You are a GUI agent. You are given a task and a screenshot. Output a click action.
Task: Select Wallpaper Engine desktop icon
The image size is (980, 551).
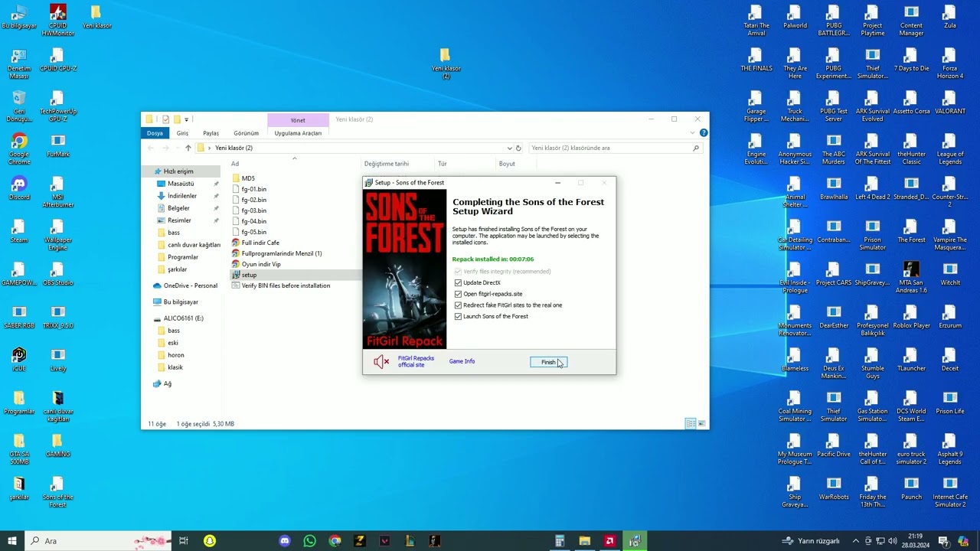[57, 235]
